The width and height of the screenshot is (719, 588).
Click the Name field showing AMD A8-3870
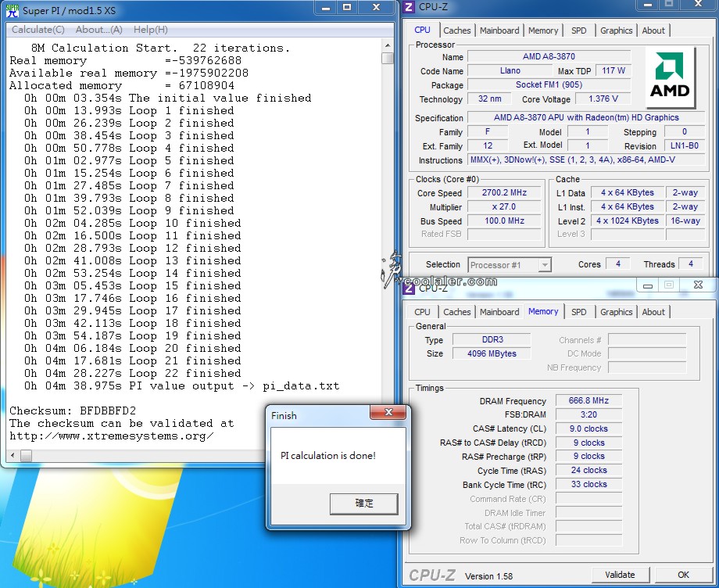click(549, 56)
